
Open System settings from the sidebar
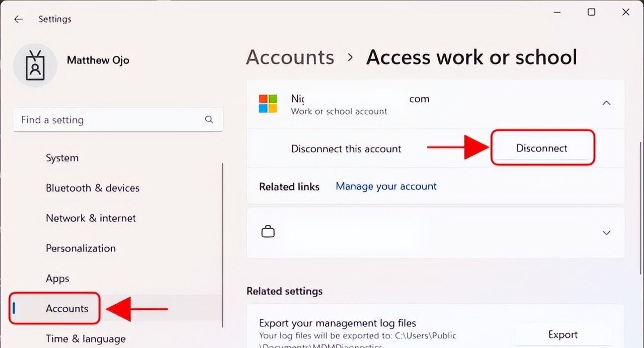[x=62, y=158]
